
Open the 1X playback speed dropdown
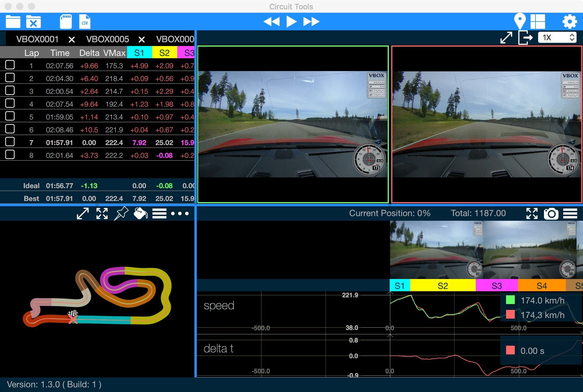tap(557, 38)
